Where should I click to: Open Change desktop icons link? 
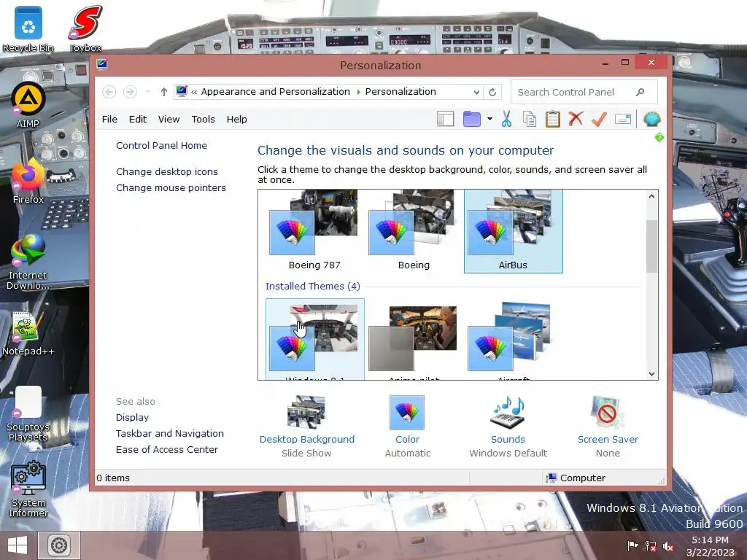(x=167, y=171)
